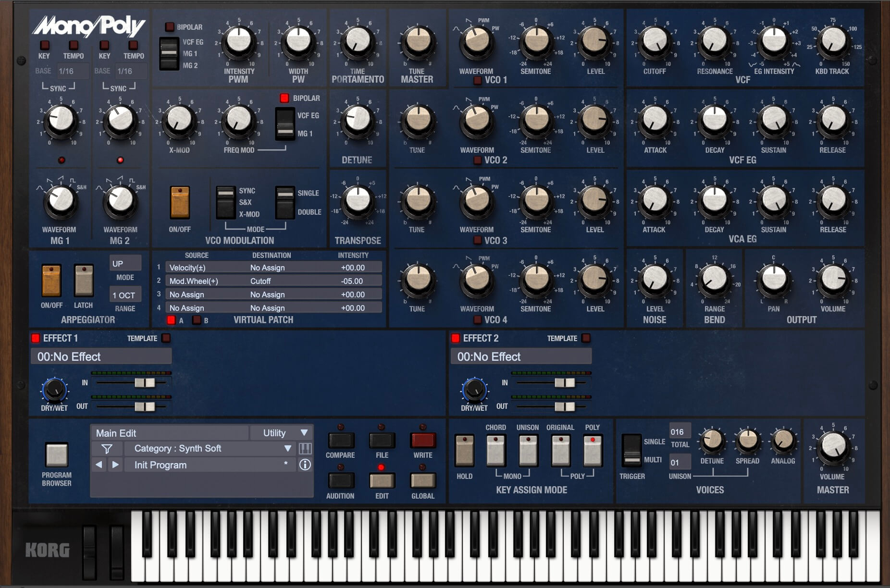Click the FILE icon
The height and width of the screenshot is (588, 890).
click(381, 440)
